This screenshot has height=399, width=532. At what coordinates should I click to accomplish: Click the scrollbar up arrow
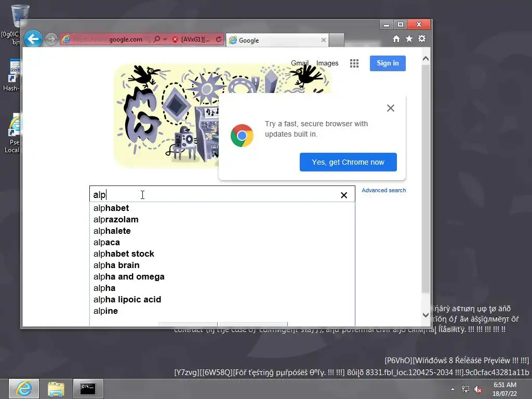coord(426,59)
